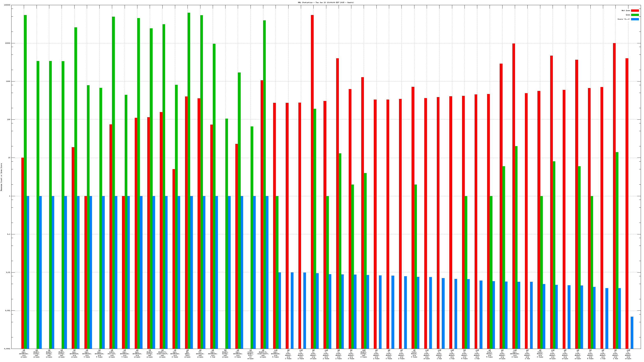The height and width of the screenshot is (362, 644).
Task: Click the dnsbl-2.uceprotect.net origin axis label
Action: (x=263, y=354)
